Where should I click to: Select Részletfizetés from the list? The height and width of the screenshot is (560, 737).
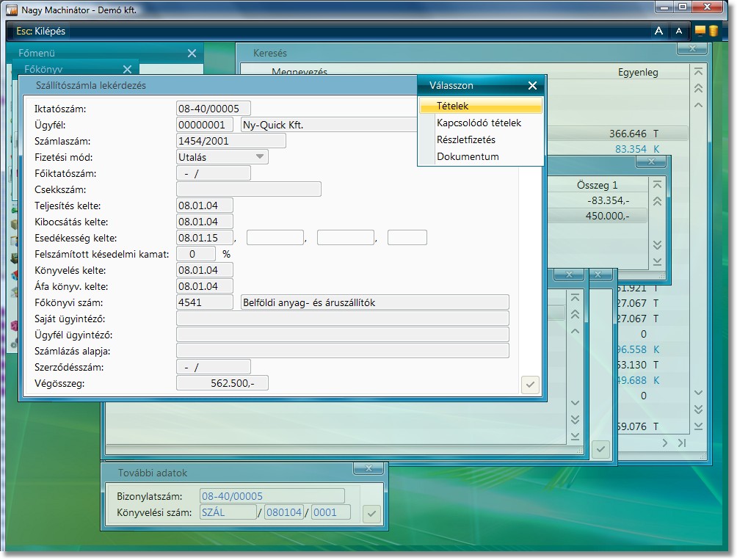click(x=466, y=139)
